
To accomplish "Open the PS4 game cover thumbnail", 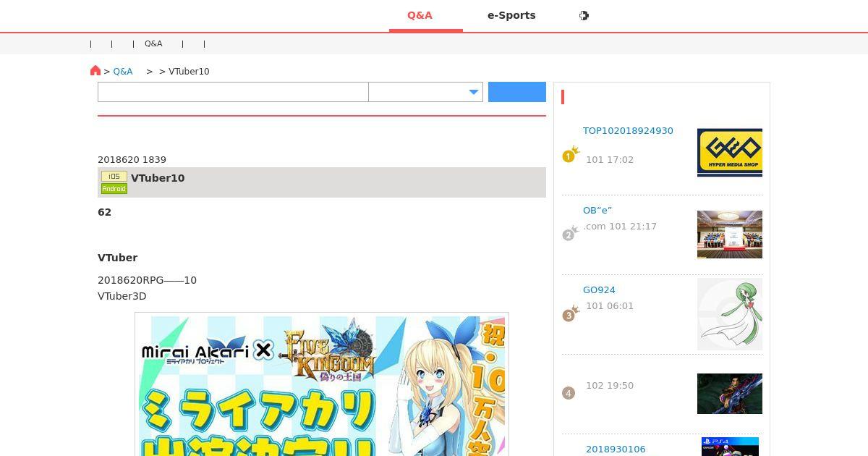I will point(730,447).
